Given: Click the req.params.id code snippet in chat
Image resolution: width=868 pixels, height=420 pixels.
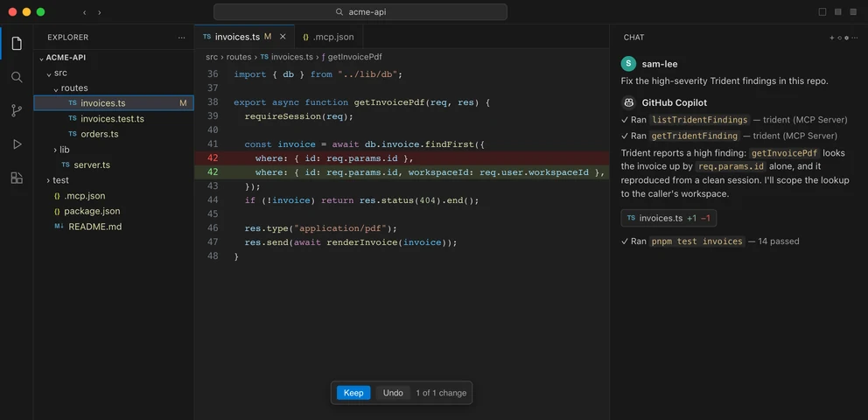Looking at the screenshot, I should tap(731, 166).
